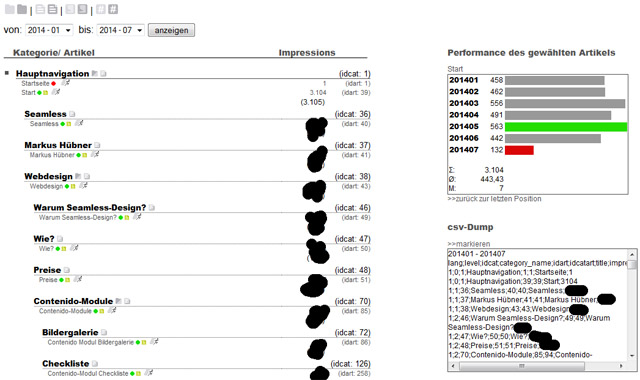
Task: Open the Webdesign category heading link
Action: [48, 176]
